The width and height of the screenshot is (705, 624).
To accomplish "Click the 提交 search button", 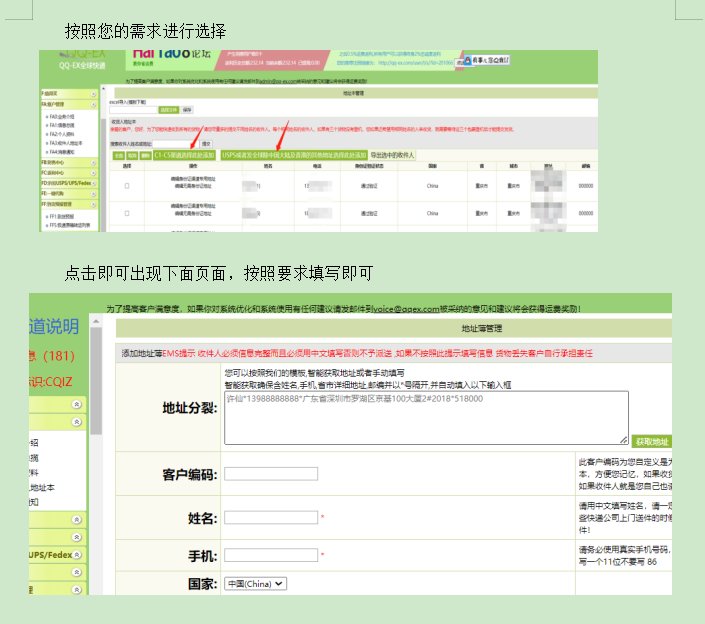I will point(206,144).
